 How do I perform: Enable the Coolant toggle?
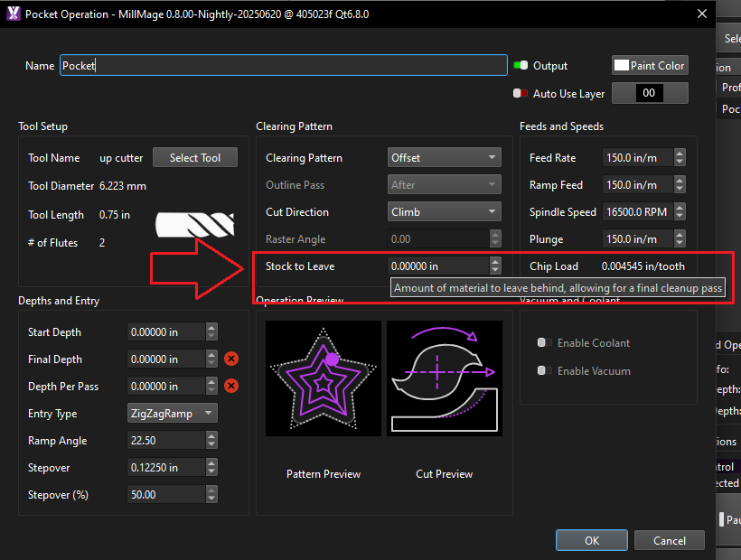point(544,342)
